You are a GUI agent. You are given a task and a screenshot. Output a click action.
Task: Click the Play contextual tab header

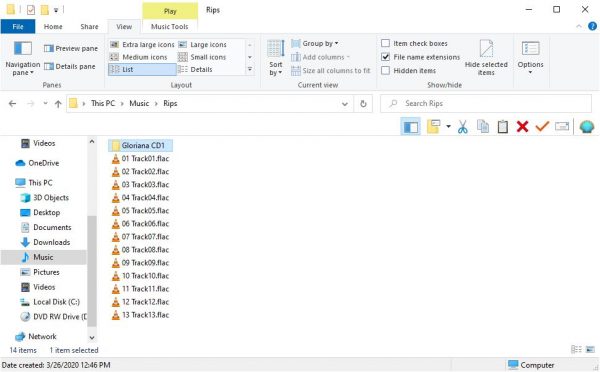[170, 11]
